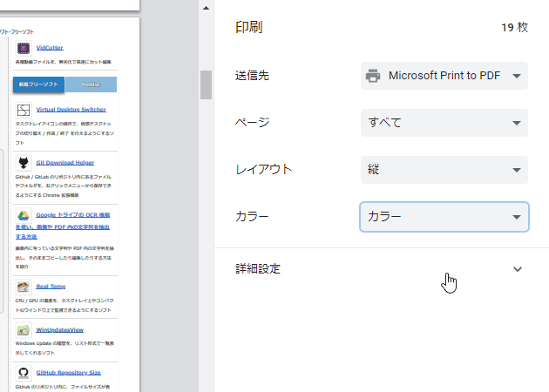549x392 pixels.
Task: Open the 送信先 Microsoft Print to PDF dropdown
Action: pos(444,76)
